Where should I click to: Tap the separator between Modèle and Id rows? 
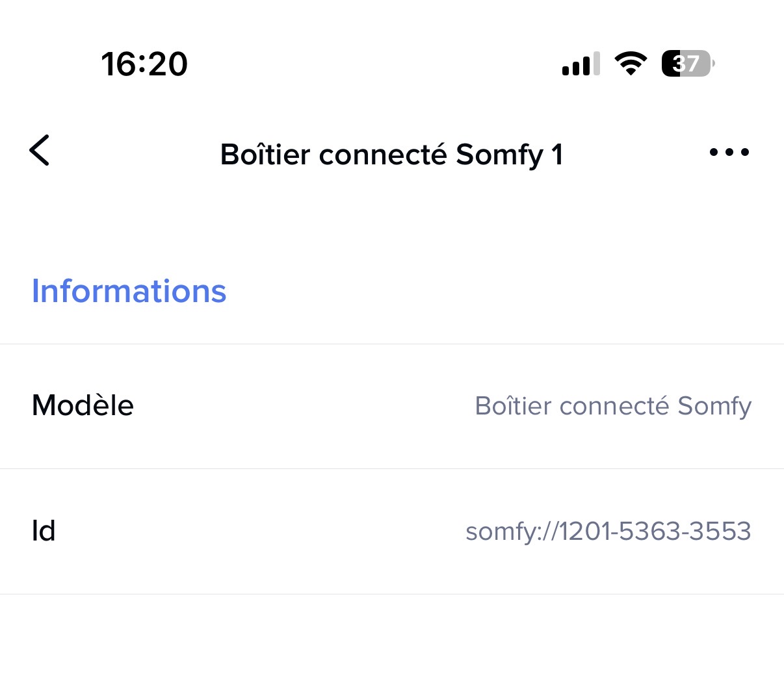pos(392,468)
